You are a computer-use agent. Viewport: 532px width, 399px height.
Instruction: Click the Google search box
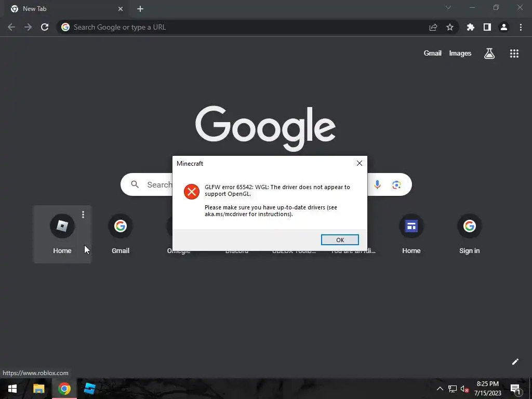pos(266,184)
